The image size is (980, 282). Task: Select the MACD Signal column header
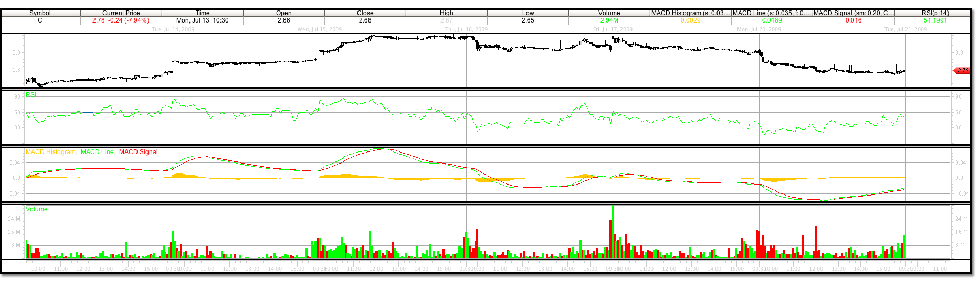pyautogui.click(x=853, y=13)
